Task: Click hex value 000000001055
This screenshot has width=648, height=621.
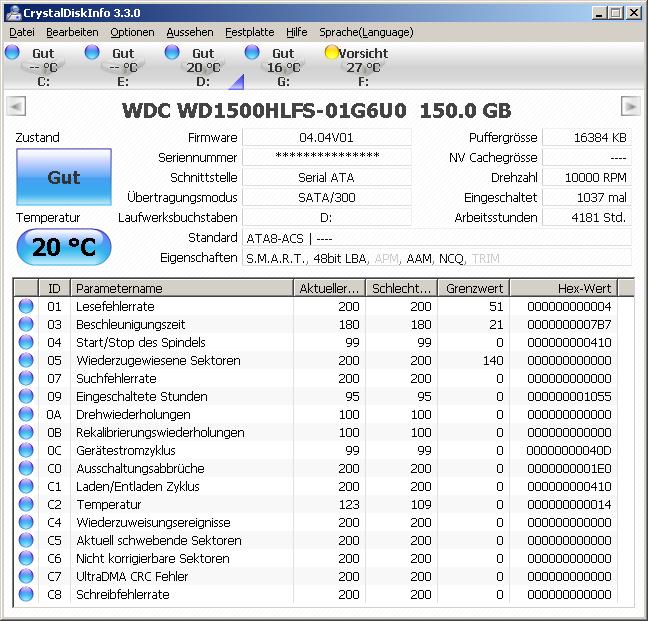Action: [x=569, y=397]
